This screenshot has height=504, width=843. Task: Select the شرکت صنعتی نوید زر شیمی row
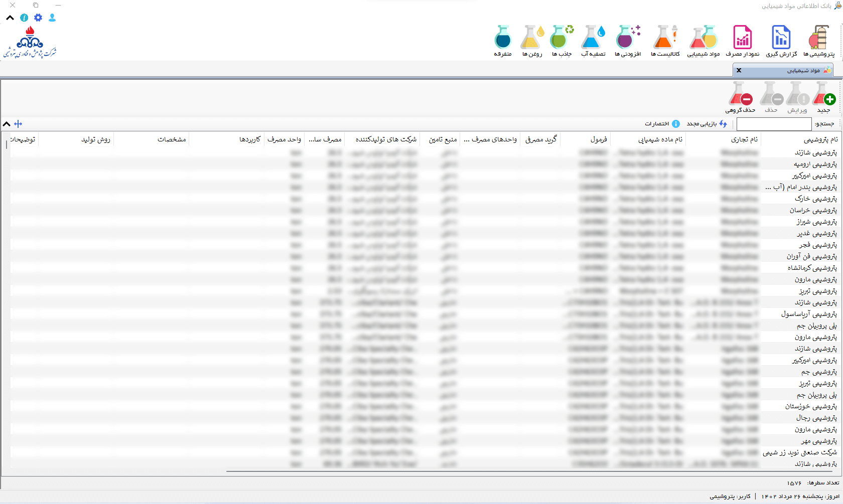coord(426,452)
